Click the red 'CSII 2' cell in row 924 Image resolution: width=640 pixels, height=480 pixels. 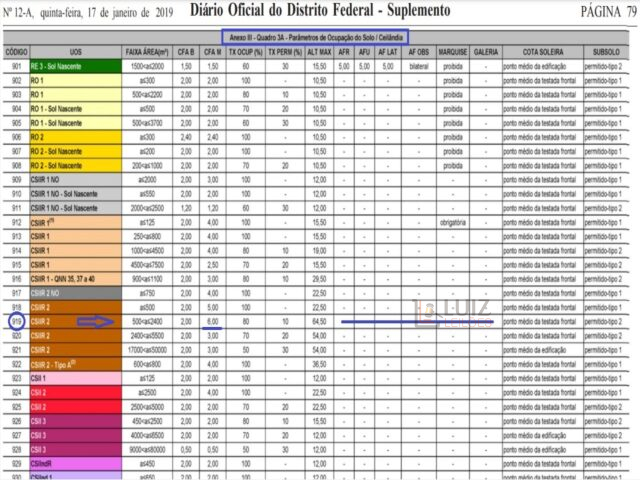point(76,393)
